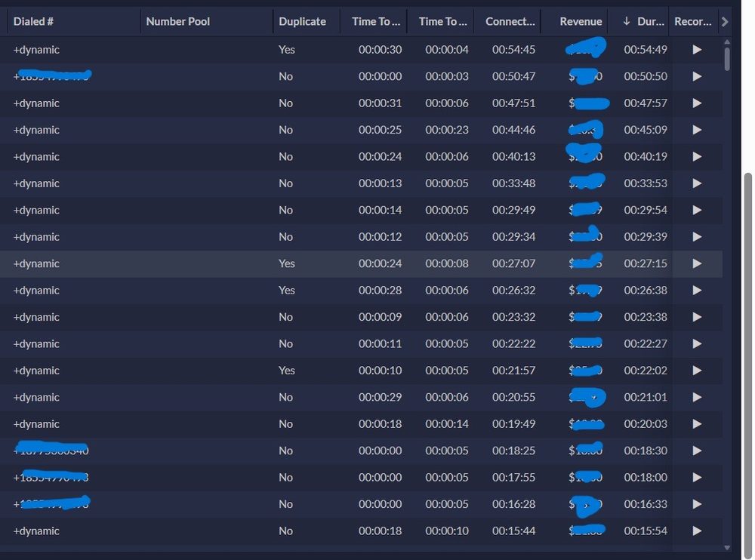Play recording for the 00:27:15 duration call

(x=697, y=263)
